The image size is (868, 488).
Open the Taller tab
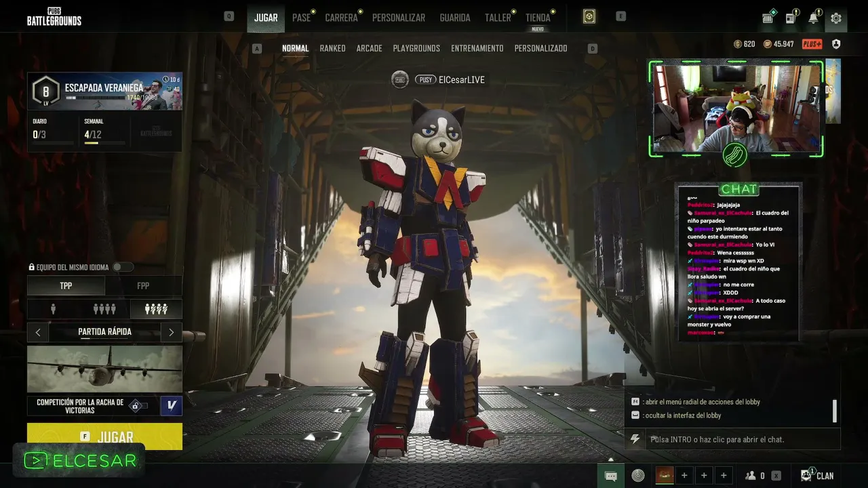point(498,18)
